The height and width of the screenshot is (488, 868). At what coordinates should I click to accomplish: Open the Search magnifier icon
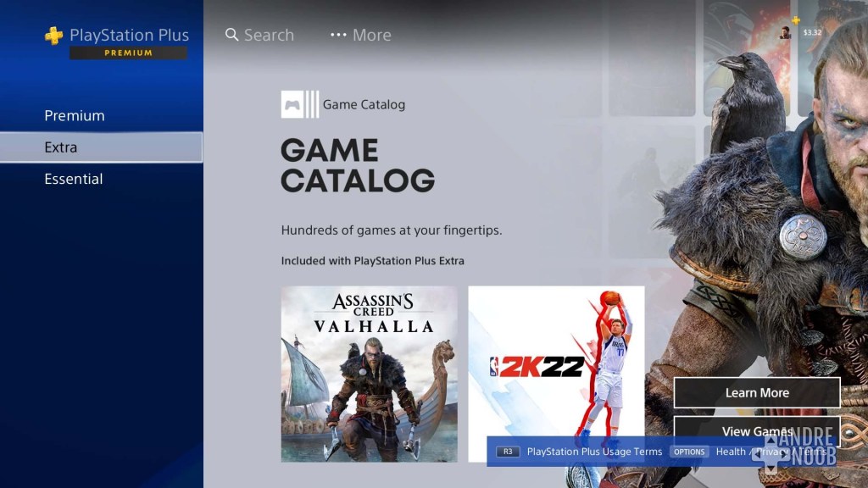[x=232, y=35]
